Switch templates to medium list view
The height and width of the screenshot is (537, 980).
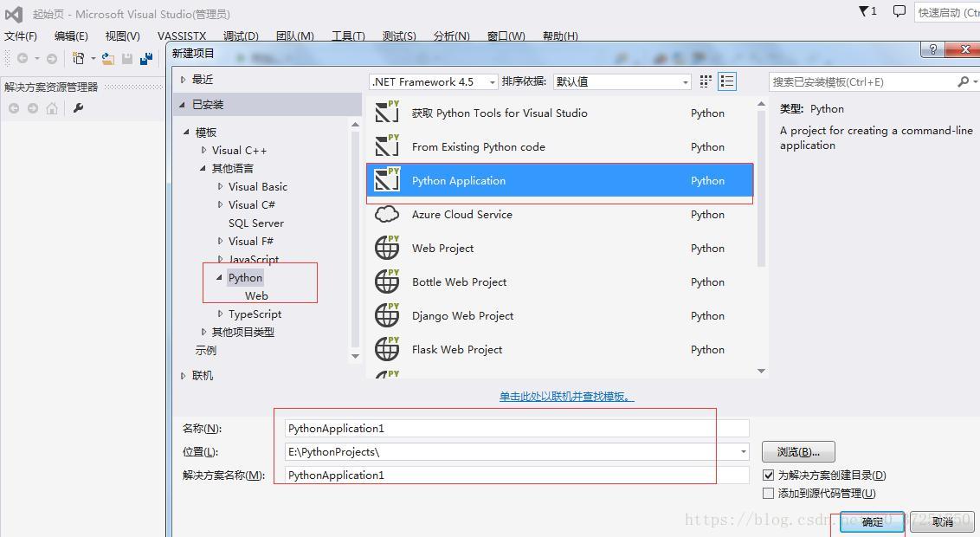pyautogui.click(x=727, y=81)
